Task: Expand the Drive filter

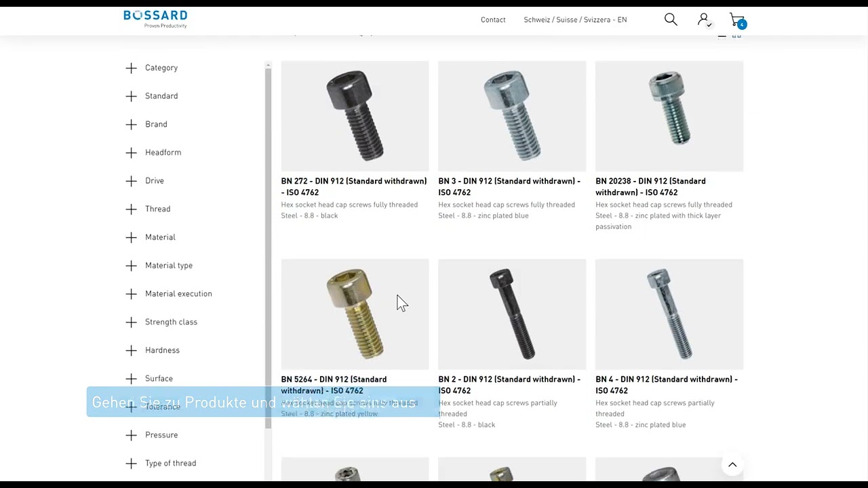Action: pos(144,181)
